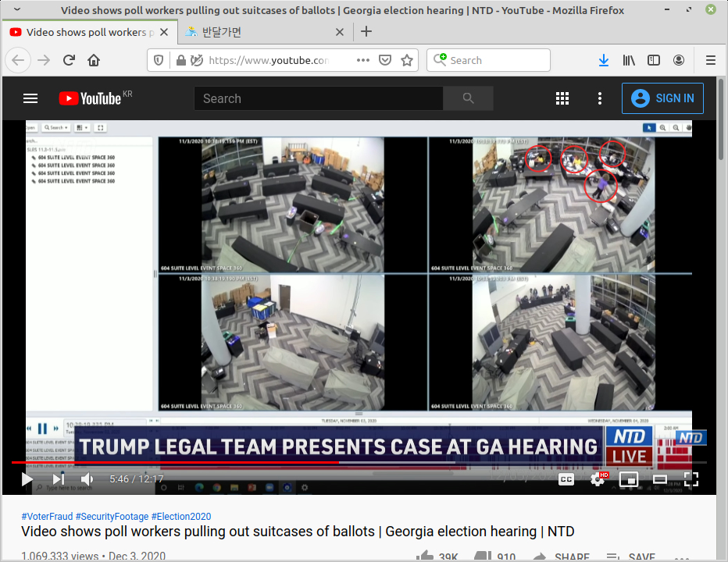The height and width of the screenshot is (562, 728).
Task: Sign in to YouTube
Action: (x=662, y=98)
